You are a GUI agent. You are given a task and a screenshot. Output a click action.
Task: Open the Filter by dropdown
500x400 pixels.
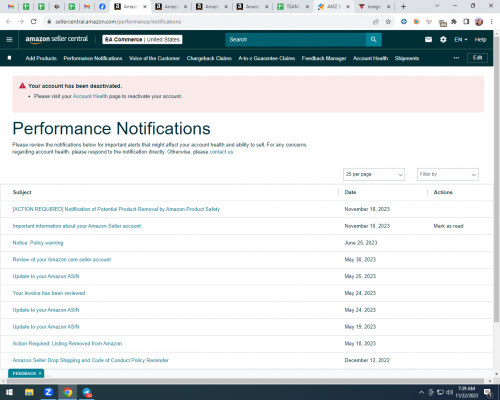[x=448, y=174]
